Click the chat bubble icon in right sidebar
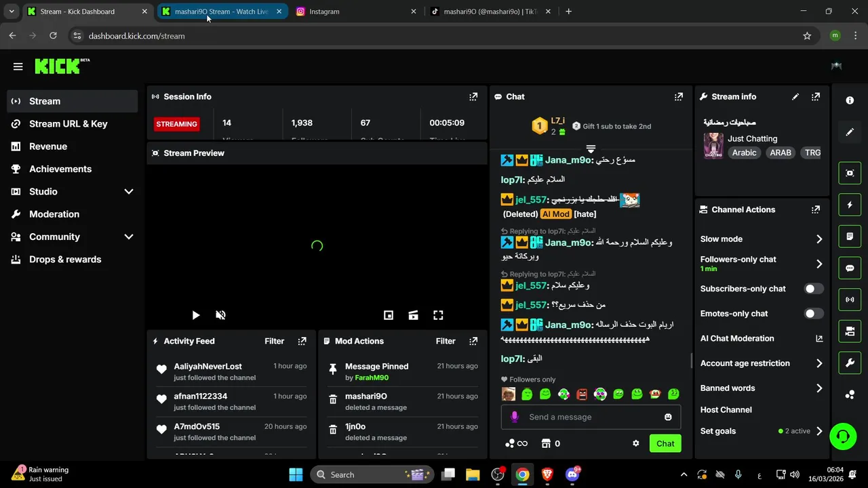This screenshot has width=868, height=488. (x=850, y=268)
